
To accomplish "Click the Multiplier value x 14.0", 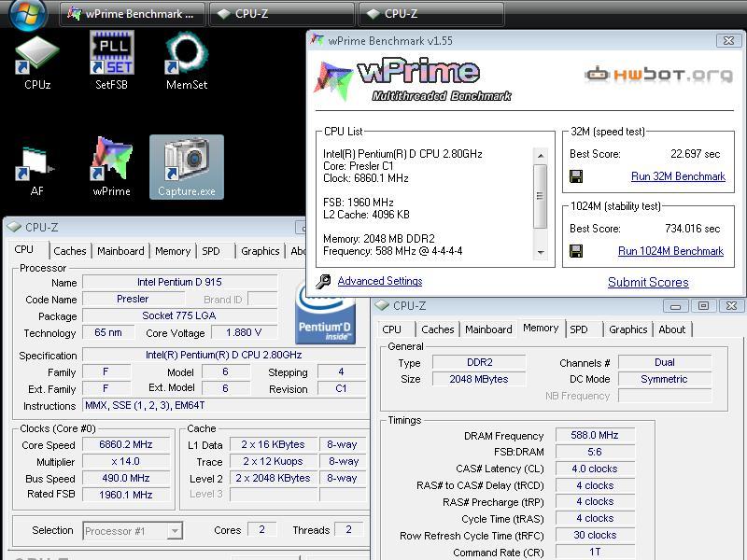I will coord(126,461).
